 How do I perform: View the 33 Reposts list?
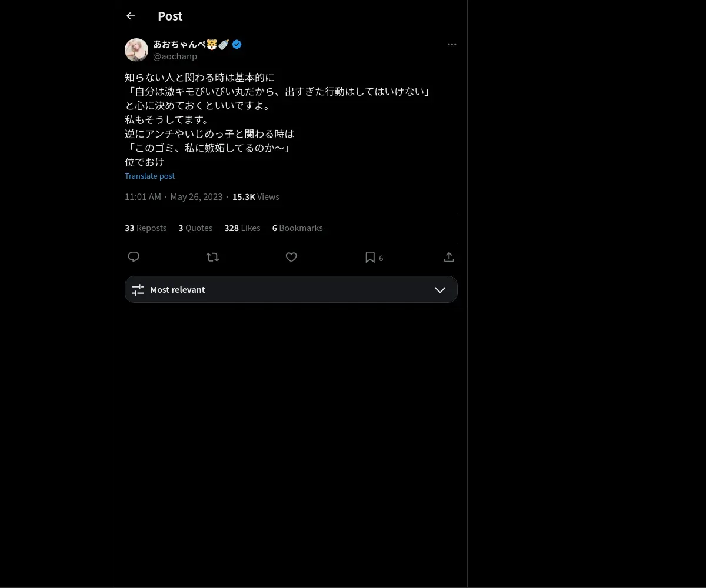tap(145, 228)
